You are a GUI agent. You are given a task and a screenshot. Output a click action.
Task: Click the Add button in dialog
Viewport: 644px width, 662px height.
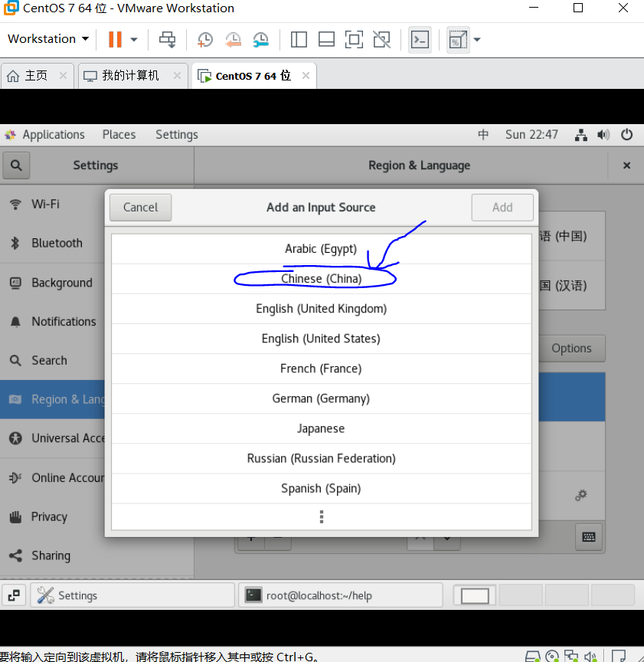pos(502,208)
